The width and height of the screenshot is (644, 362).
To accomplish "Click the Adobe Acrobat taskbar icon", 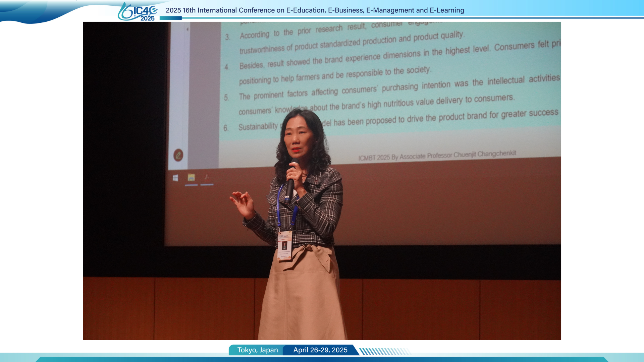I will tap(207, 178).
